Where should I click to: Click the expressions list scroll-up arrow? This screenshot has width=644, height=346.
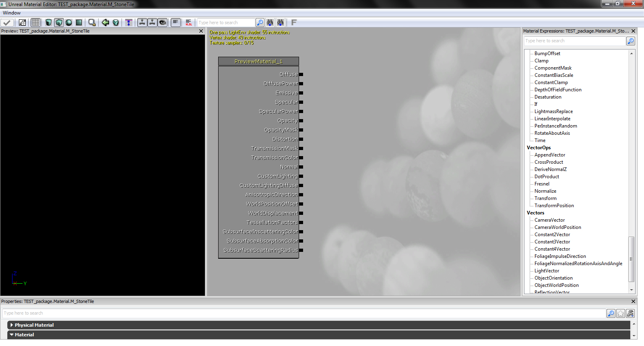point(632,54)
